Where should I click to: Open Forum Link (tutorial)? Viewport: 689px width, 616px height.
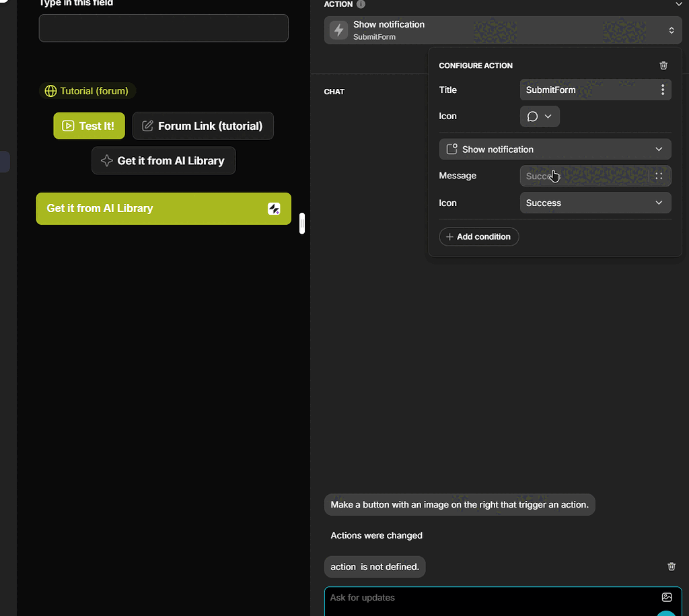203,126
